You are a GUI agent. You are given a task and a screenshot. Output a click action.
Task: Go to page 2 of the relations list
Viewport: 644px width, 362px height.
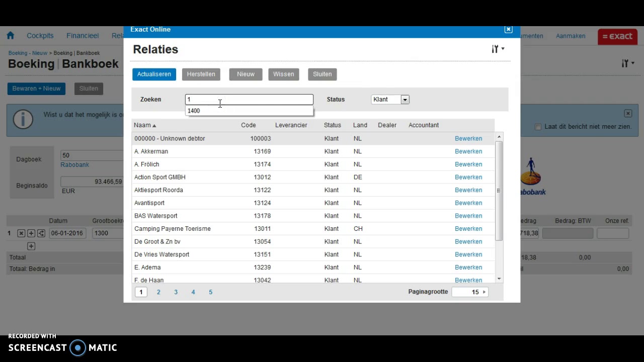coord(158,292)
